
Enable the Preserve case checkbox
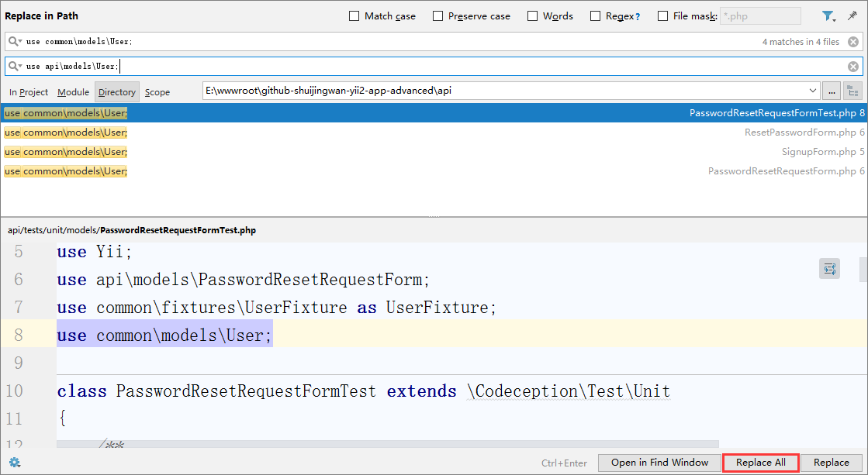438,16
